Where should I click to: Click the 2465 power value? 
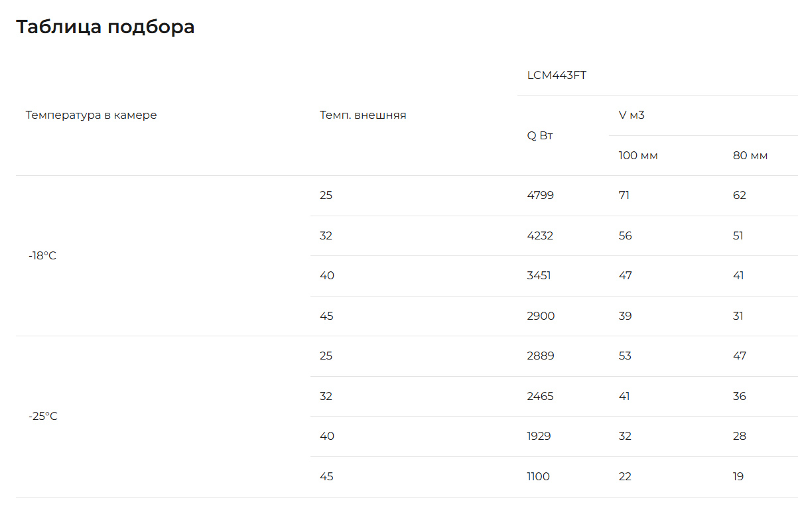540,397
